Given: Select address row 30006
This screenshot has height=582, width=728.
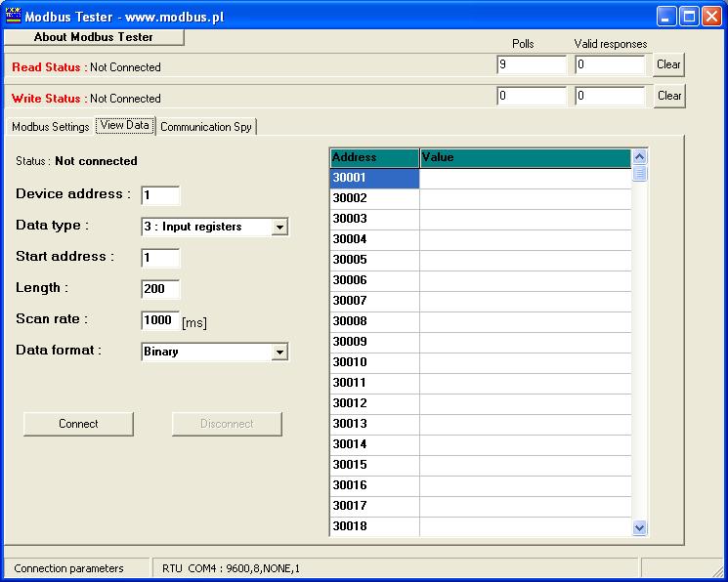Looking at the screenshot, I should tap(374, 280).
